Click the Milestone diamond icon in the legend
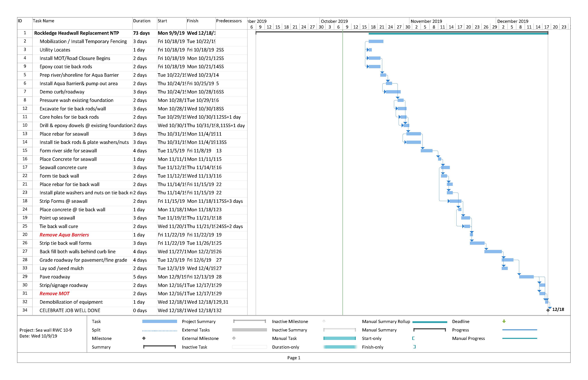This screenshot has width=588, height=380. tap(144, 338)
